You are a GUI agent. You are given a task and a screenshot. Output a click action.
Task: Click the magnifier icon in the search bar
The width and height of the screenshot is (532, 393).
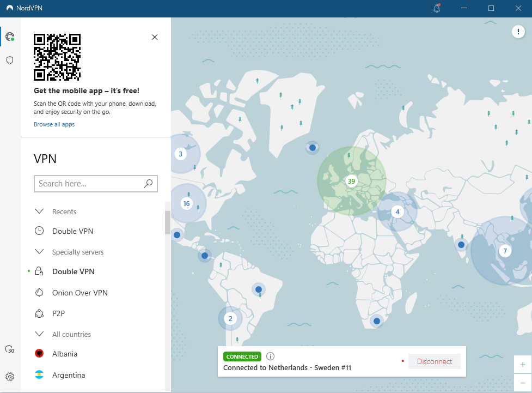[148, 184]
